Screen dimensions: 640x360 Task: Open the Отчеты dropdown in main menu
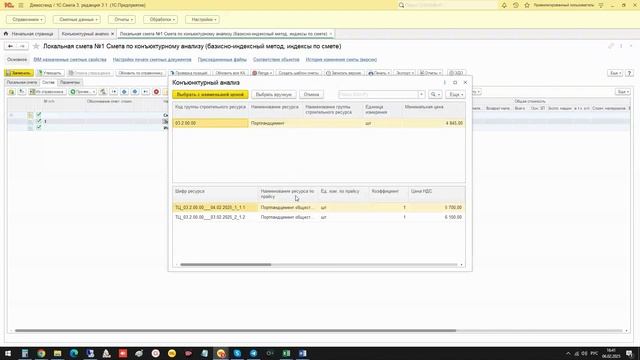pyautogui.click(x=122, y=20)
